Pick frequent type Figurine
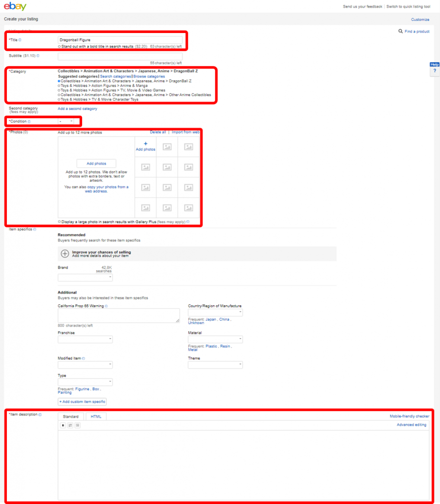Viewport: 440px width, 504px height. pos(82,389)
